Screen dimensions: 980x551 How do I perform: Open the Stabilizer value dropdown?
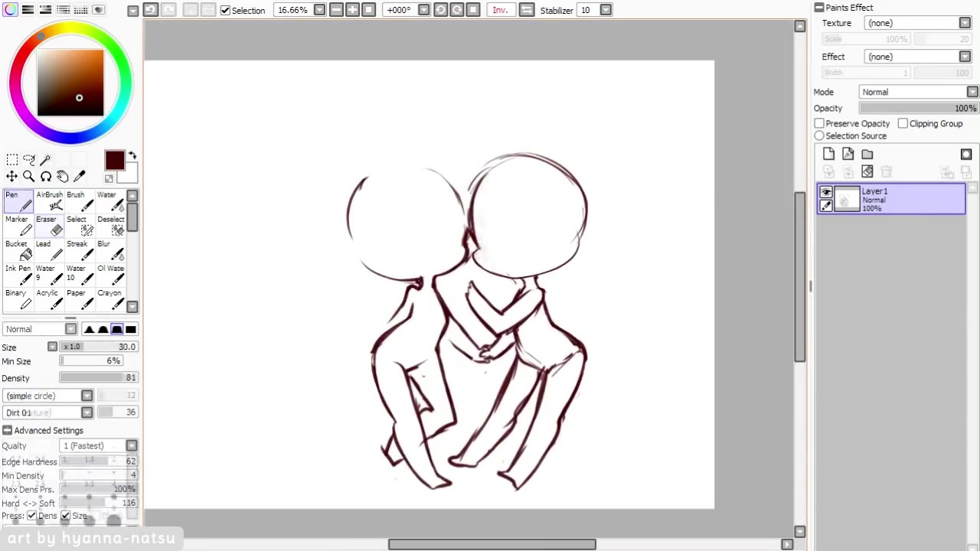(x=606, y=10)
